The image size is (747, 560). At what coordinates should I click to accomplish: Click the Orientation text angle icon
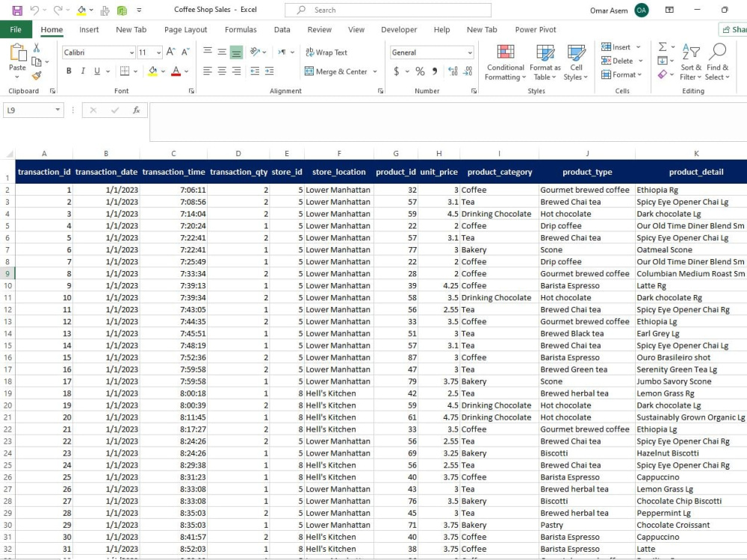(255, 52)
